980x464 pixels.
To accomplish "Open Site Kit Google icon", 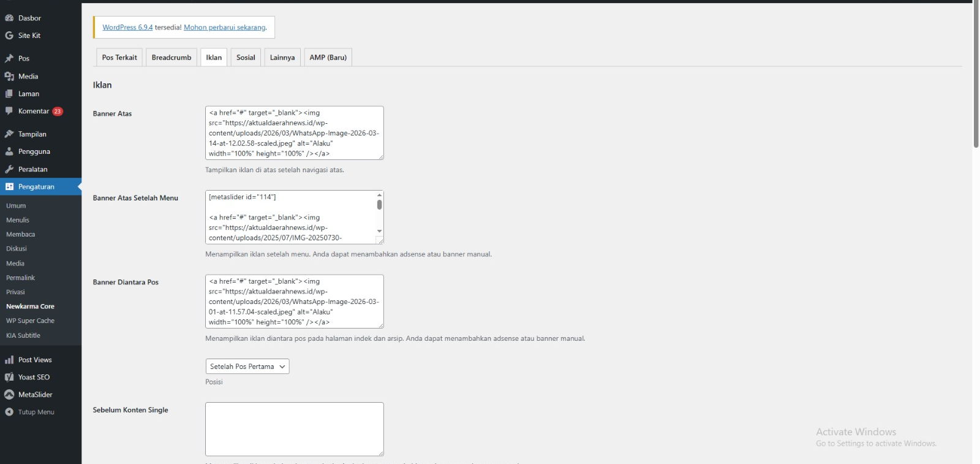I will click(x=9, y=36).
